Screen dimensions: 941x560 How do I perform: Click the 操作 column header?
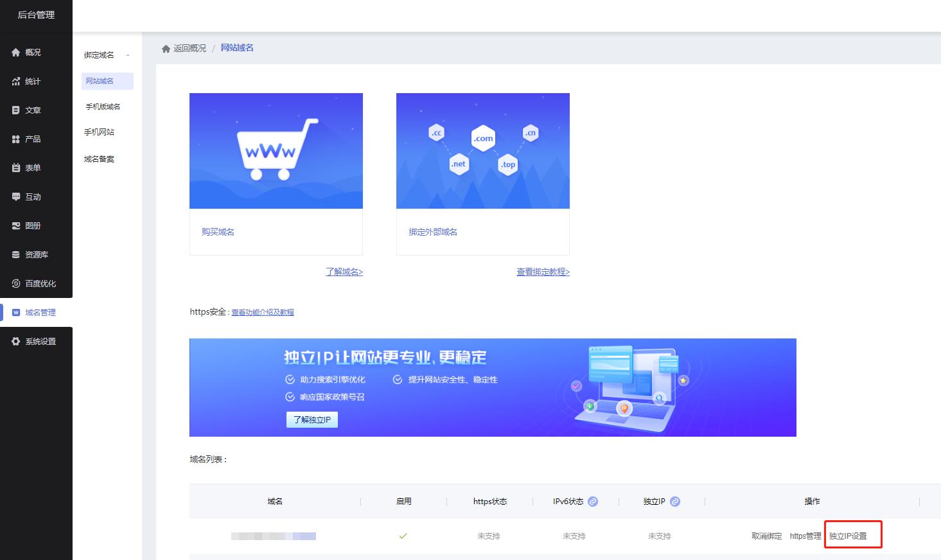pos(813,502)
